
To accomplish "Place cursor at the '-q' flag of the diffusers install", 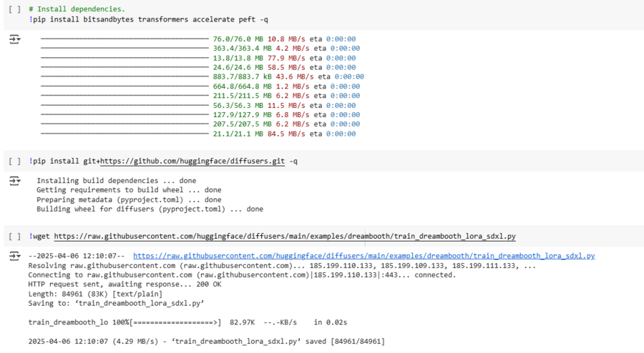I will (293, 161).
